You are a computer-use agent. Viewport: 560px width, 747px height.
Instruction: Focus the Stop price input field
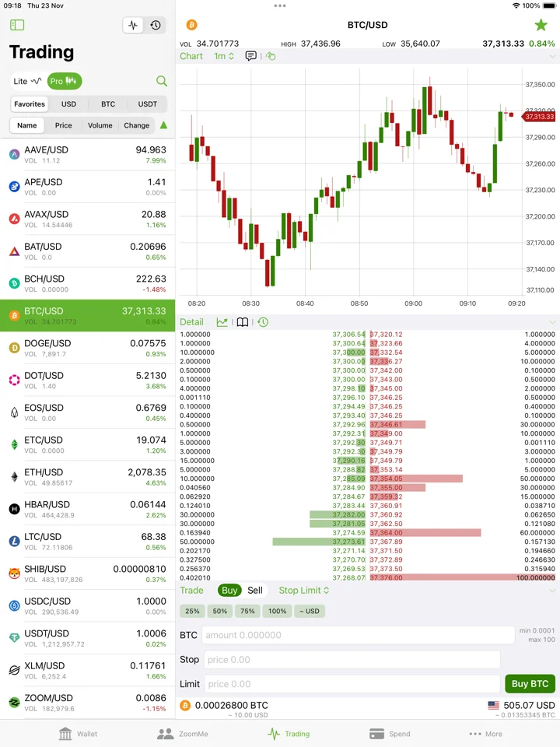point(352,659)
